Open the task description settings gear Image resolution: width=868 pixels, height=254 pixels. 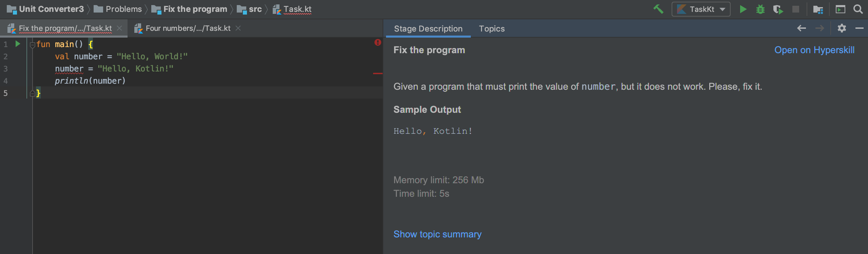[842, 28]
